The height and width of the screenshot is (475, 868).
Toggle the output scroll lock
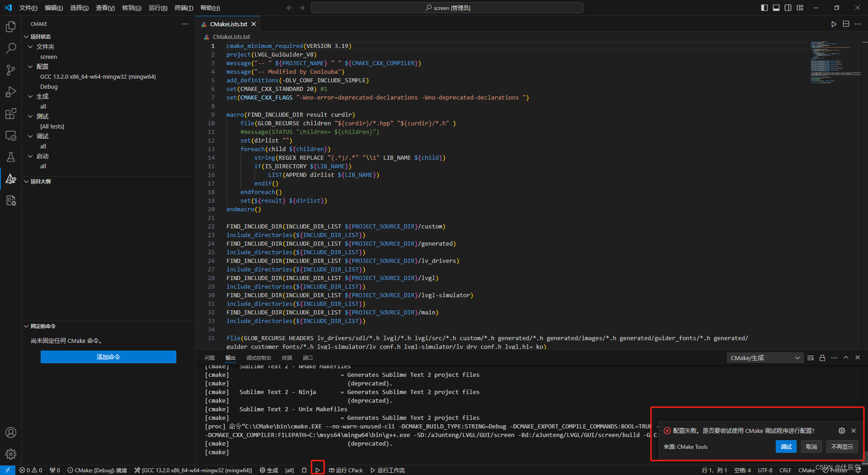pos(822,358)
